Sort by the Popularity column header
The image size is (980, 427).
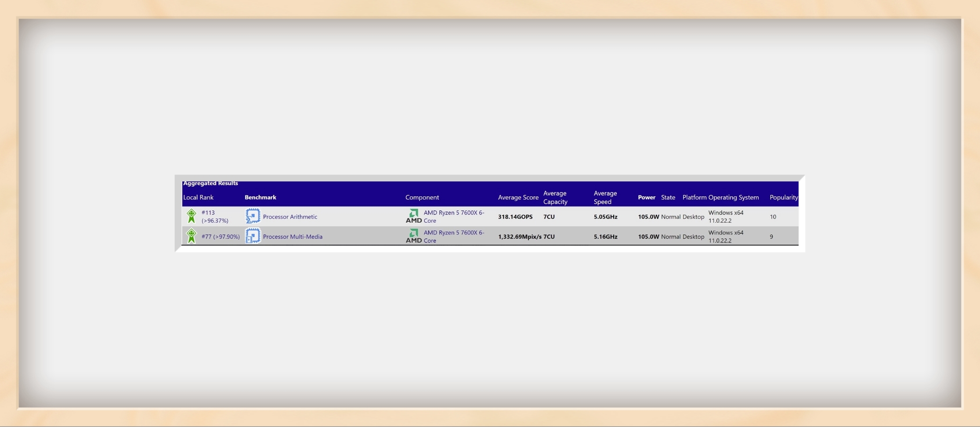[x=784, y=197]
